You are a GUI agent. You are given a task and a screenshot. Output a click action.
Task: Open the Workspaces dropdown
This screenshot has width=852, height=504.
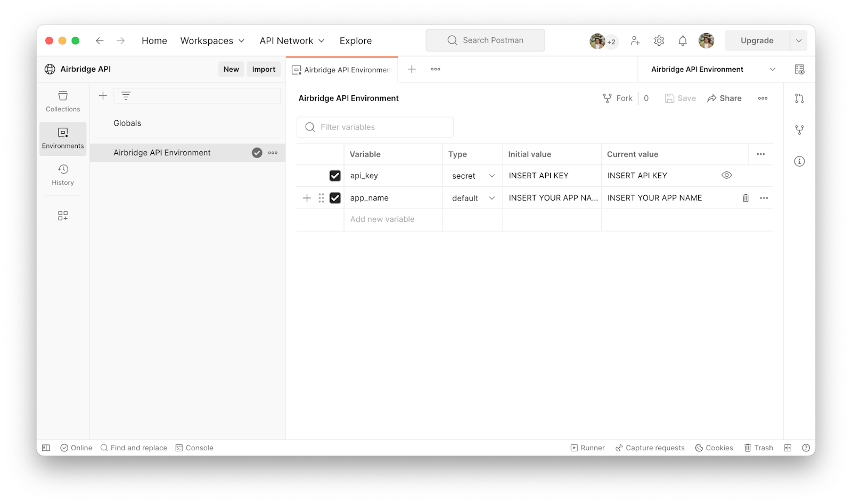(212, 41)
